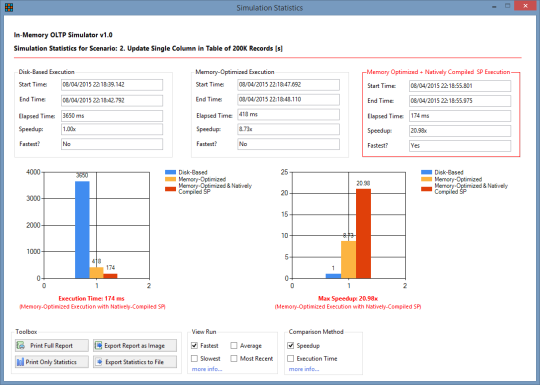540x385 pixels.
Task: Click the blue 3650 bar in execution chart
Action: click(82, 230)
